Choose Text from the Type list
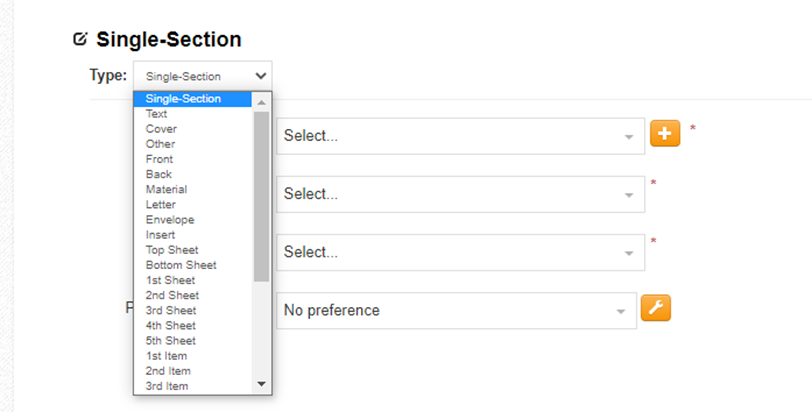The image size is (812, 412). pyautogui.click(x=157, y=114)
